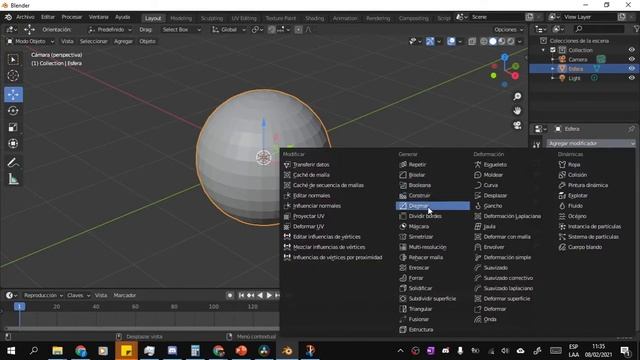Open the Ventana menu
The image size is (640, 360).
(x=98, y=17)
